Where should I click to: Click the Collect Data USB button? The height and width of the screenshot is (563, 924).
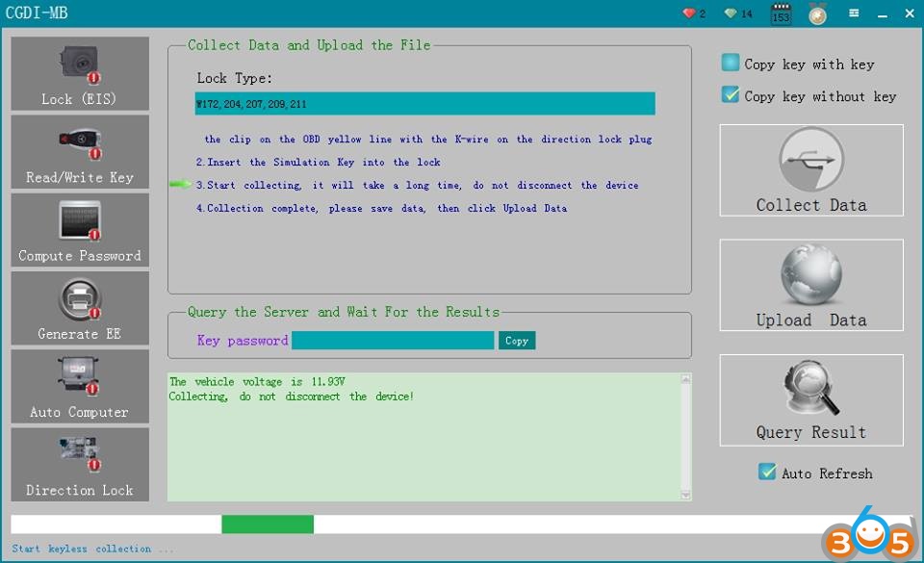pyautogui.click(x=810, y=170)
